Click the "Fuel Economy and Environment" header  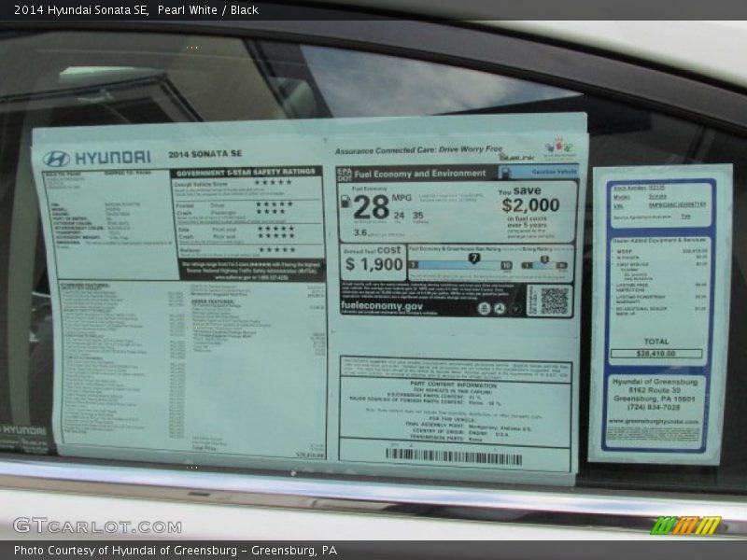point(419,174)
